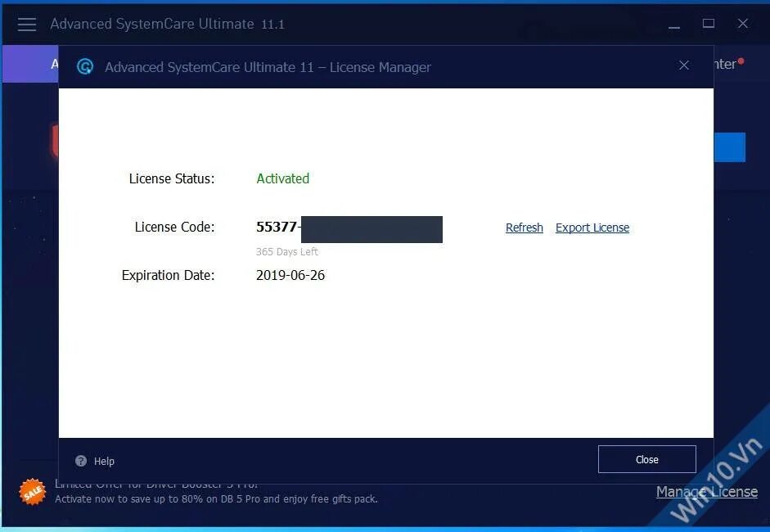
Task: Click the License Manager logo icon
Action: (85, 66)
